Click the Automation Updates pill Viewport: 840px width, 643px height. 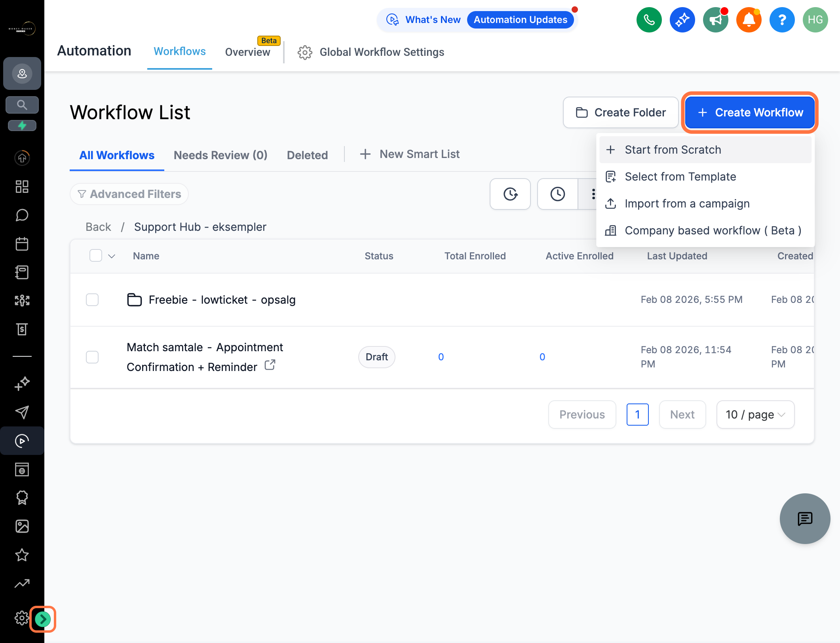521,20
